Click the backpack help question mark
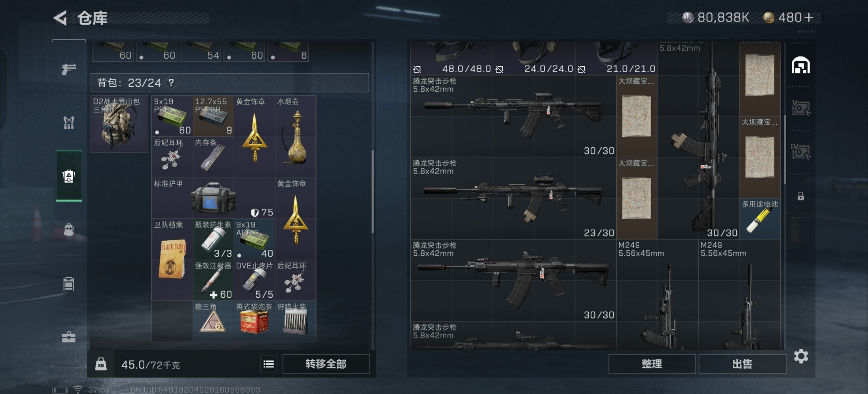The image size is (868, 394). tap(171, 83)
